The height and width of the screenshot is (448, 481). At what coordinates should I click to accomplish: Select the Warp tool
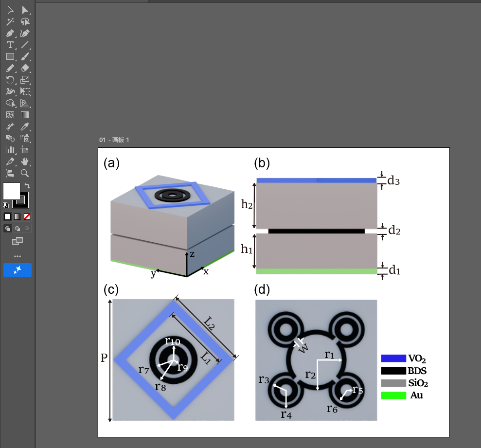pyautogui.click(x=10, y=92)
